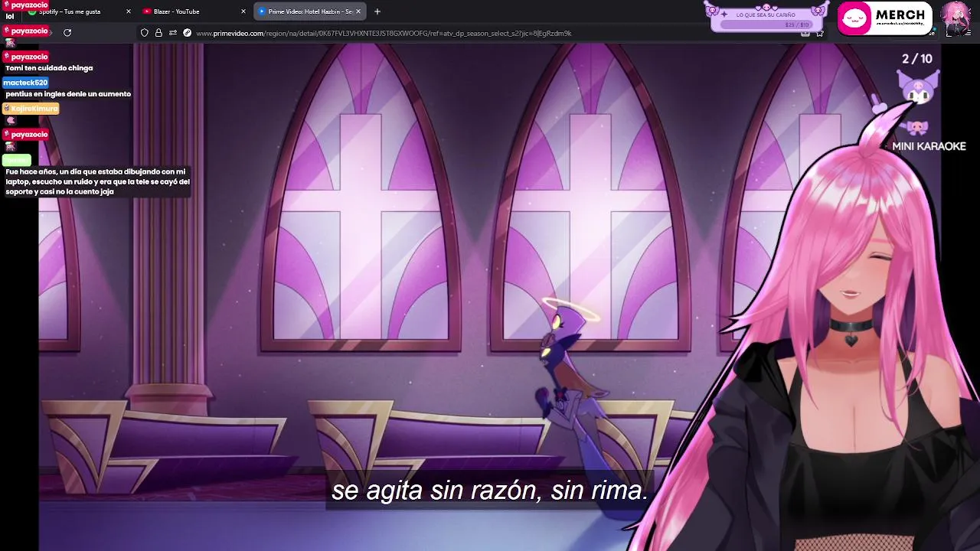Switch to the Blazer - YouTube tab
Screen dimensions: 980x551
click(x=194, y=11)
